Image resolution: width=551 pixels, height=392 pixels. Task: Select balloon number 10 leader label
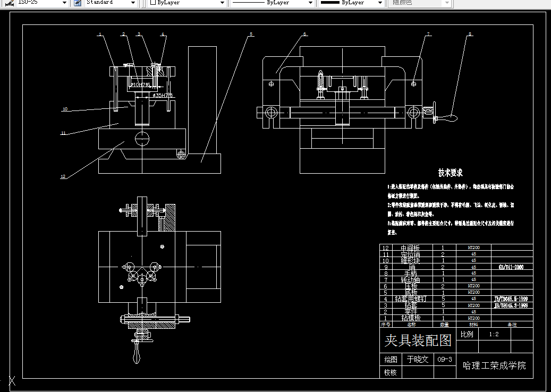coord(65,109)
